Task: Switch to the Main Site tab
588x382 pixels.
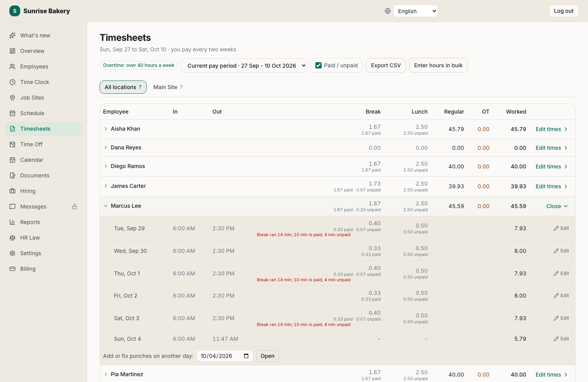Action: coord(168,87)
